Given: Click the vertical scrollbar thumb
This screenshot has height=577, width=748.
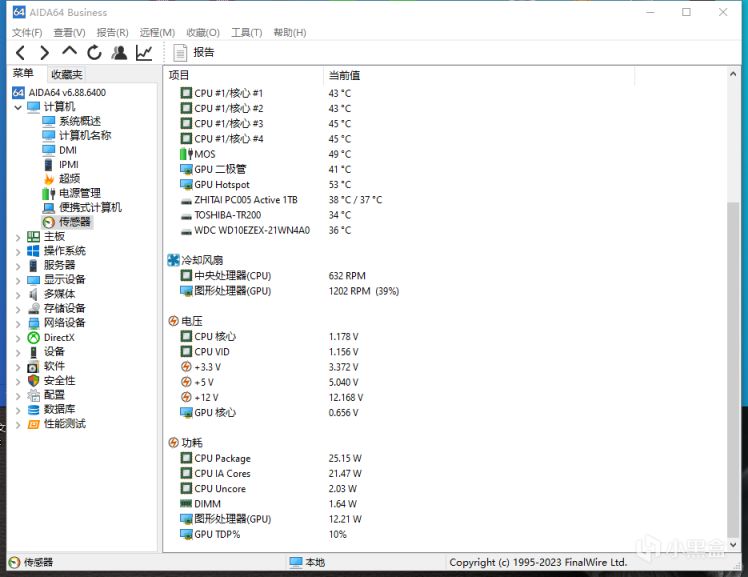Looking at the screenshot, I should [x=733, y=370].
